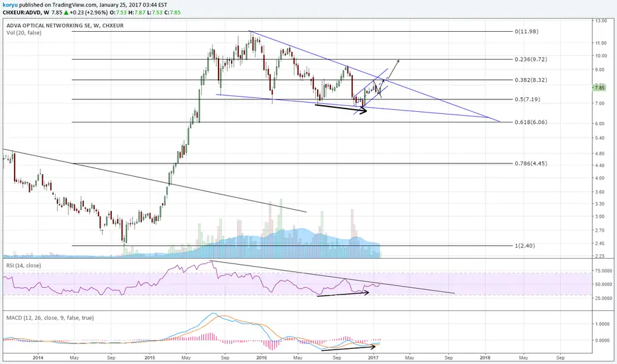Open the koryu author profile link
Screen dimensions: 617x364
(x=10, y=5)
